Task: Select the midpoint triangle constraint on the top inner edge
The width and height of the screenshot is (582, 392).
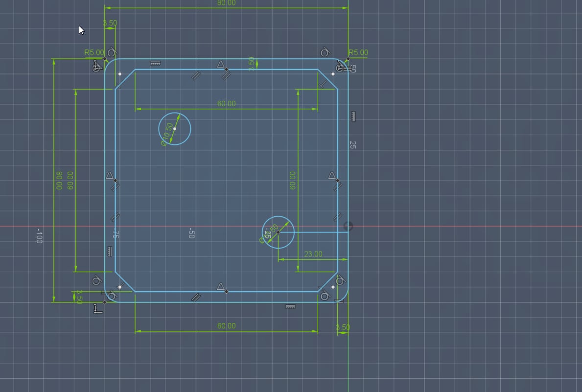Action: (220, 65)
